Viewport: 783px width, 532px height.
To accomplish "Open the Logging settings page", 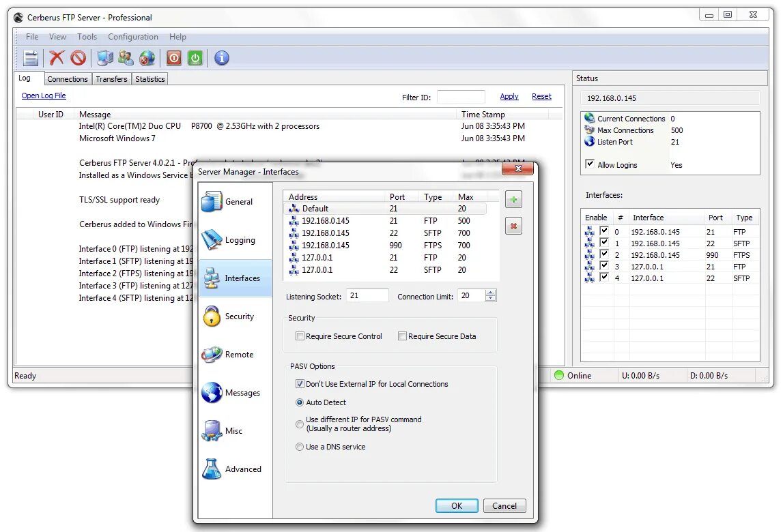I will tap(236, 240).
